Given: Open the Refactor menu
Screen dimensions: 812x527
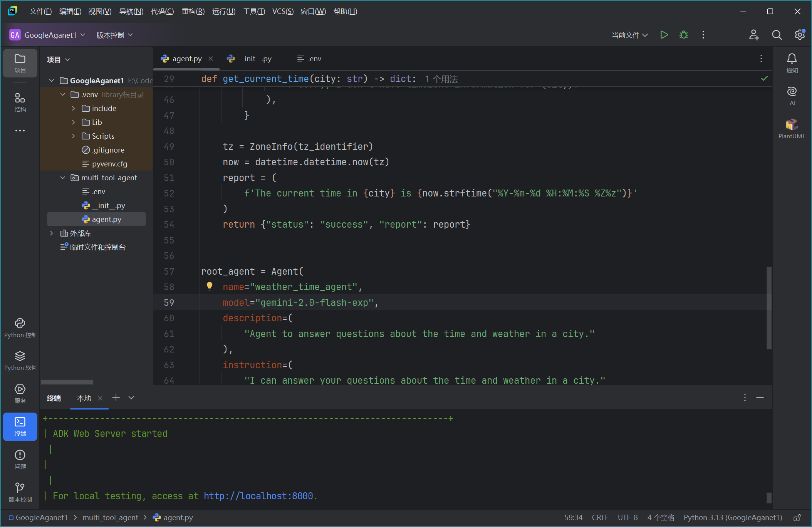Looking at the screenshot, I should pos(193,11).
